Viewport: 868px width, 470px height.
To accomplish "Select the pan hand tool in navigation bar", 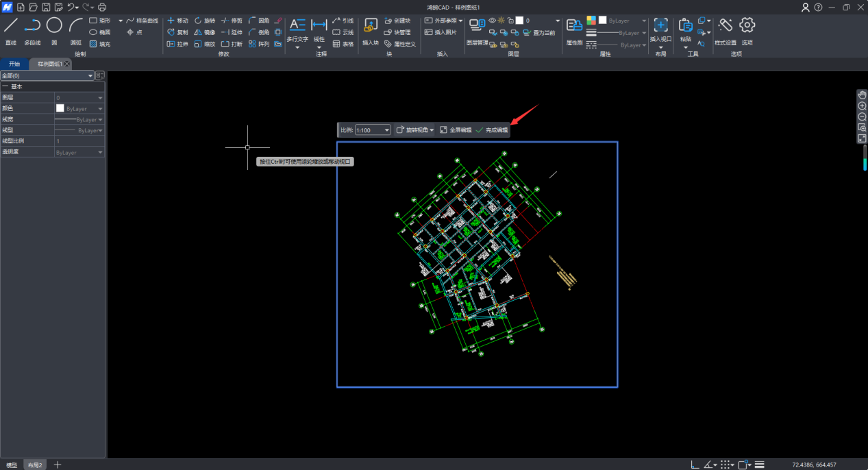I will tap(862, 95).
